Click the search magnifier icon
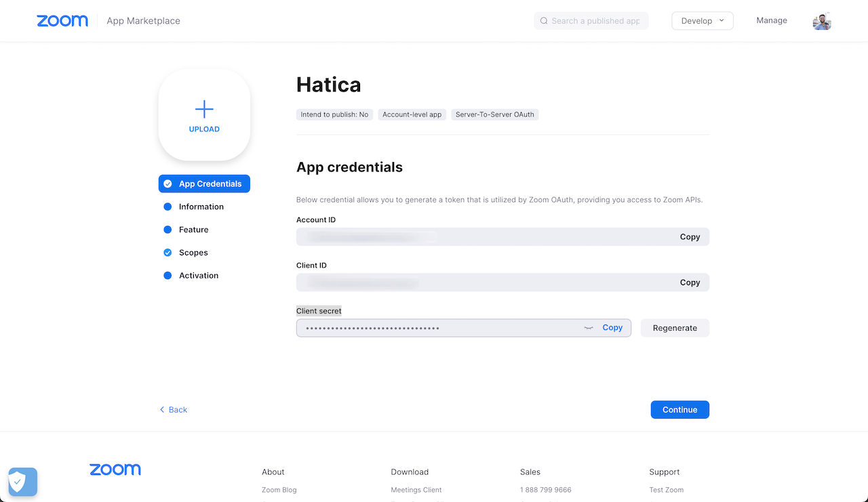 coord(544,21)
